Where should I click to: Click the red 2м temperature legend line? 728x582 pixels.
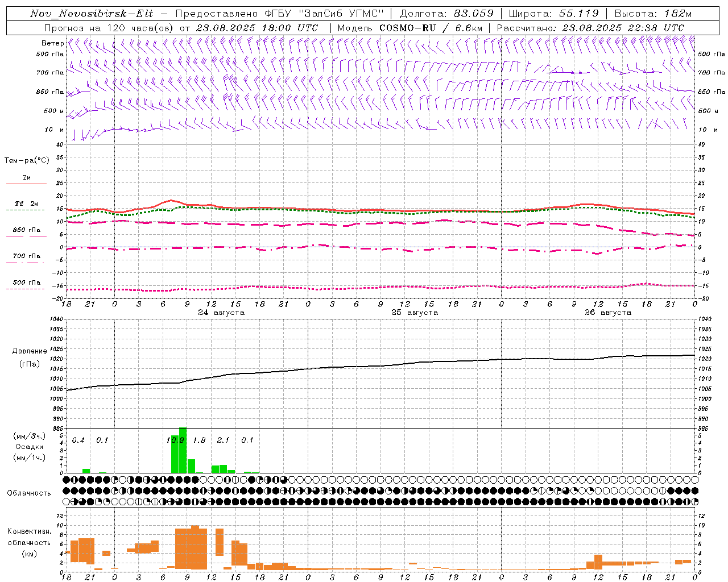pyautogui.click(x=26, y=184)
